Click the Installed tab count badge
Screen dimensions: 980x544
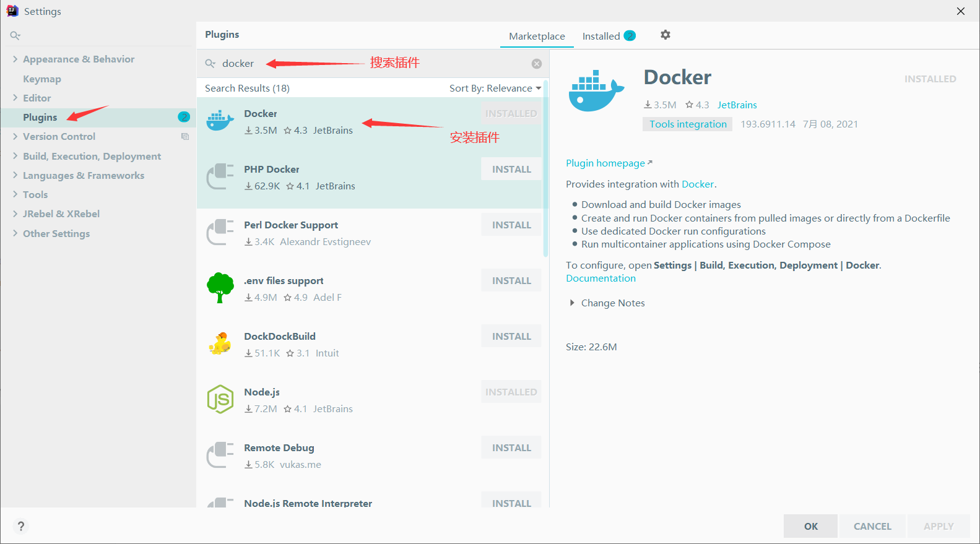630,36
